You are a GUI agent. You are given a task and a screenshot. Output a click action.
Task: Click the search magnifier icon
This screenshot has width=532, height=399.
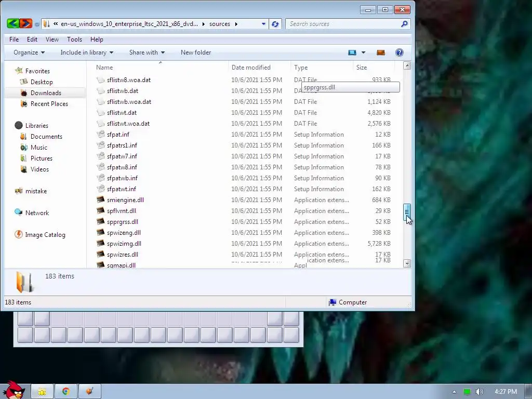pos(404,24)
